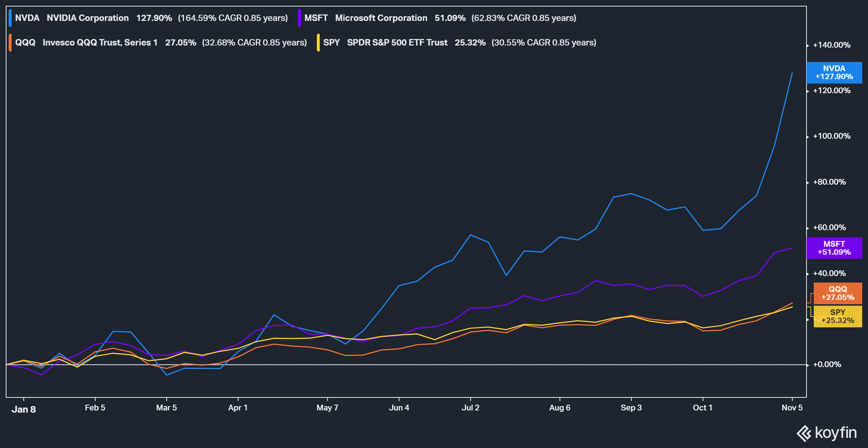Click the 32.68% CAGR text for QQQ
868x448 pixels.
tap(254, 43)
